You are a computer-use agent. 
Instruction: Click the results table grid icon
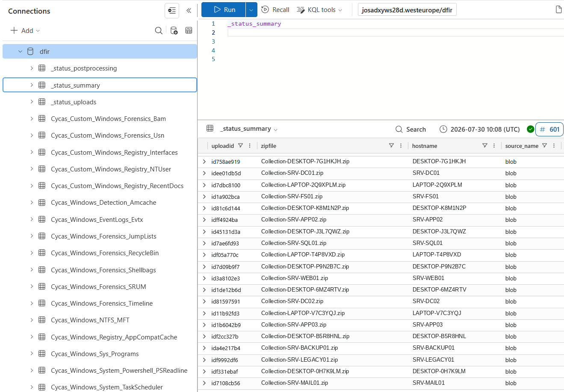coord(210,128)
